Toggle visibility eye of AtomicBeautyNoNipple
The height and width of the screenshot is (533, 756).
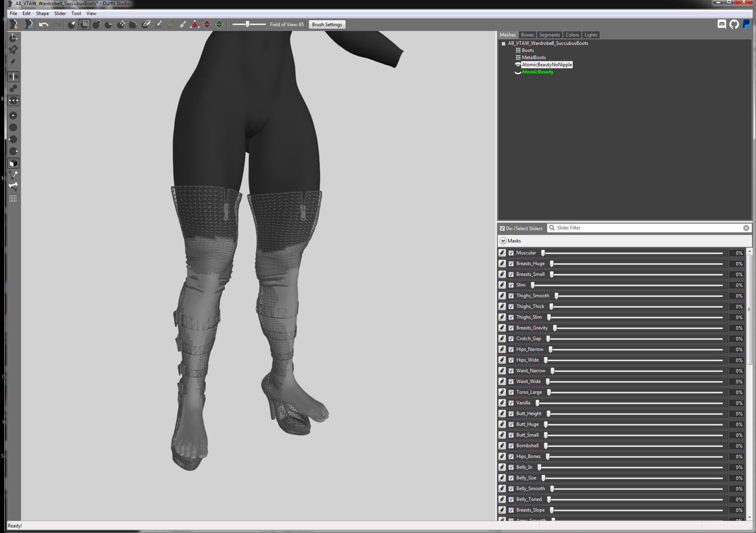tap(518, 65)
